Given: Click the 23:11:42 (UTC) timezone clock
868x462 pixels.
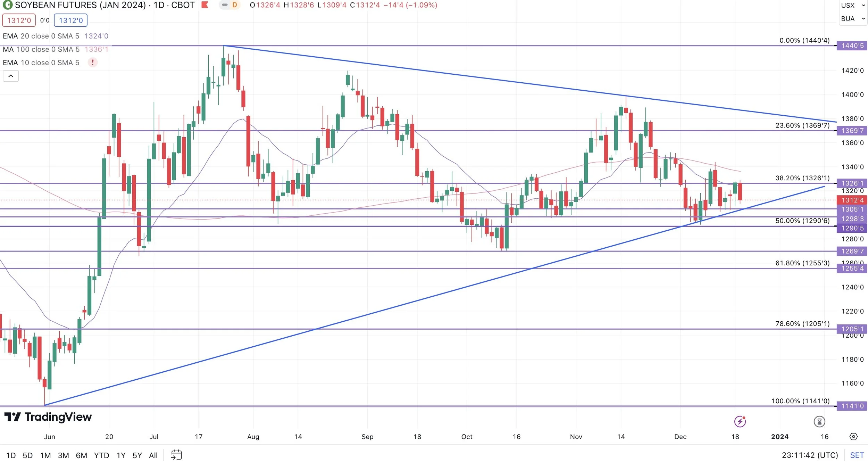Looking at the screenshot, I should coord(810,455).
